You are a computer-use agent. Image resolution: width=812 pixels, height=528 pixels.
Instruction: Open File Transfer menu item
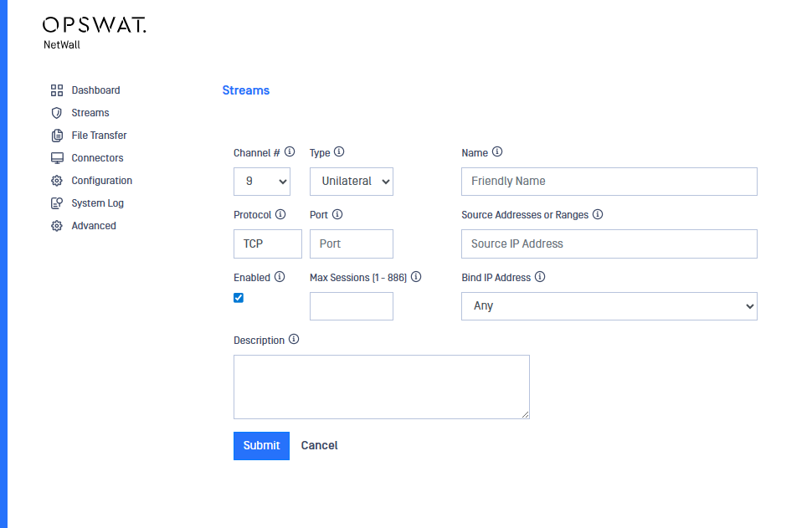click(99, 136)
